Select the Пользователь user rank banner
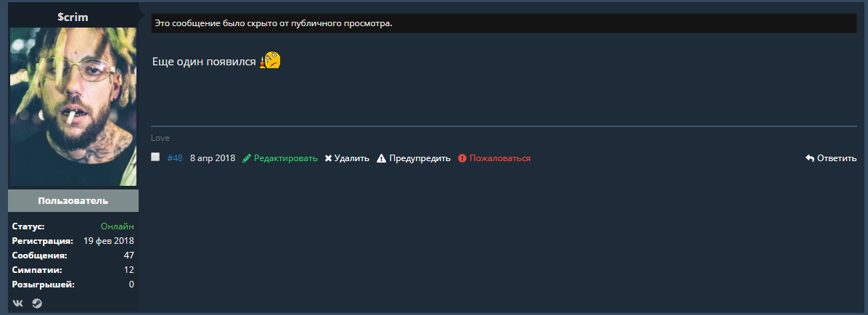The image size is (868, 315). pyautogui.click(x=73, y=201)
